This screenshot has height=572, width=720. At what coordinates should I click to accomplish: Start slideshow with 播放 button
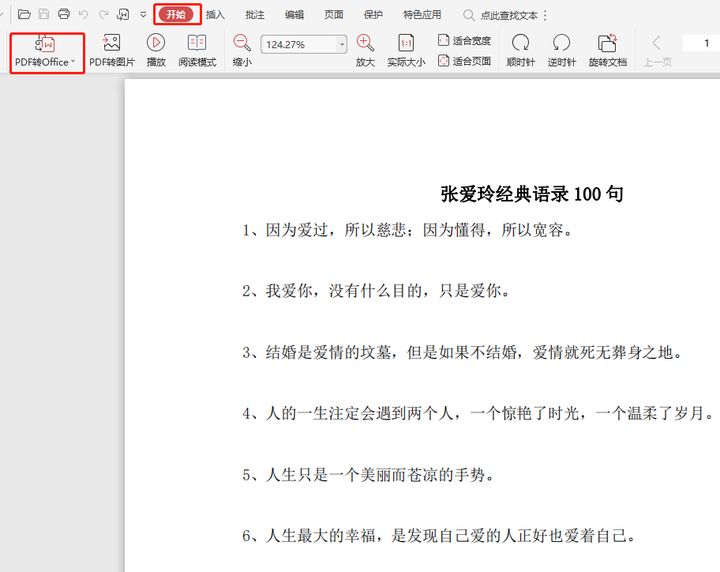coord(156,51)
